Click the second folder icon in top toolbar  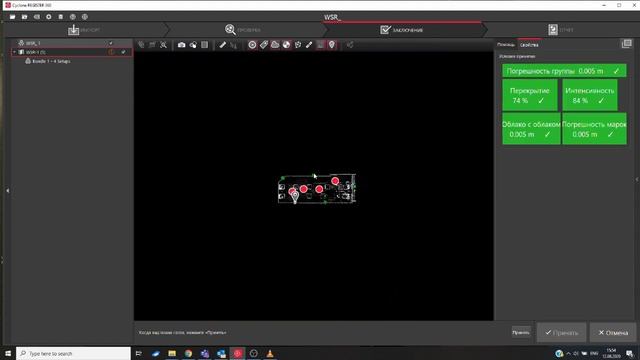(x=24, y=17)
